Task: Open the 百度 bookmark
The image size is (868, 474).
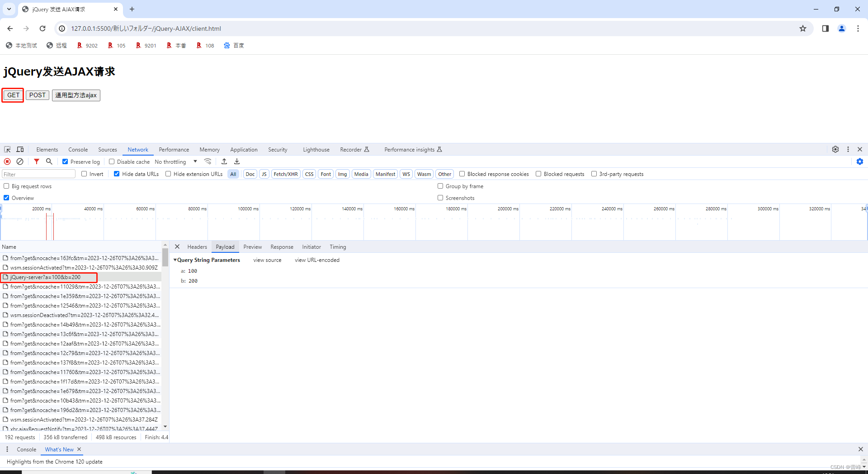Action: click(x=234, y=45)
